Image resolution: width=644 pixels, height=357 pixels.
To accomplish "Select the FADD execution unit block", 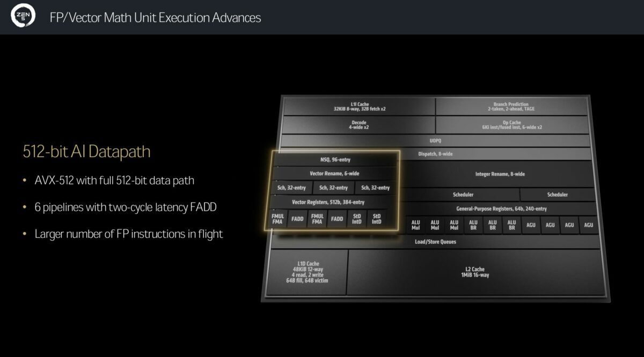I will 296,218.
